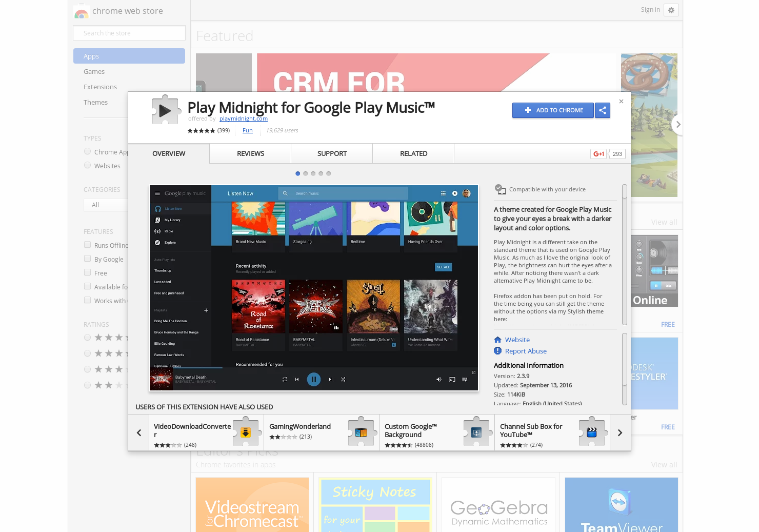Click the Website home icon link
Viewport: 759px width, 532px height.
pyautogui.click(x=497, y=340)
